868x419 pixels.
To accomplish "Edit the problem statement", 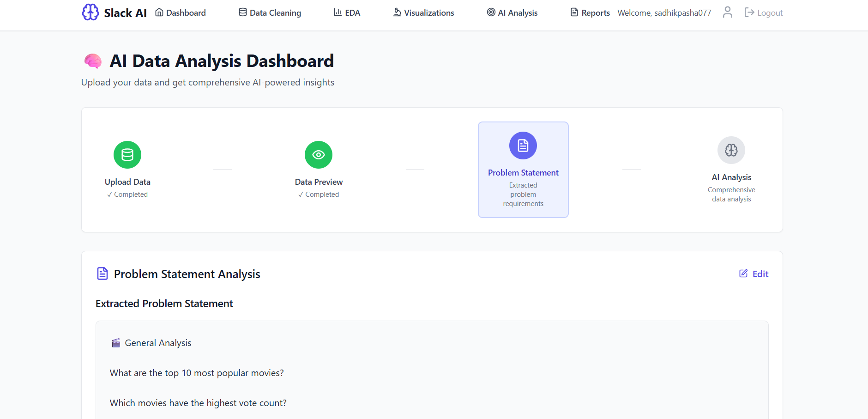I will point(753,274).
